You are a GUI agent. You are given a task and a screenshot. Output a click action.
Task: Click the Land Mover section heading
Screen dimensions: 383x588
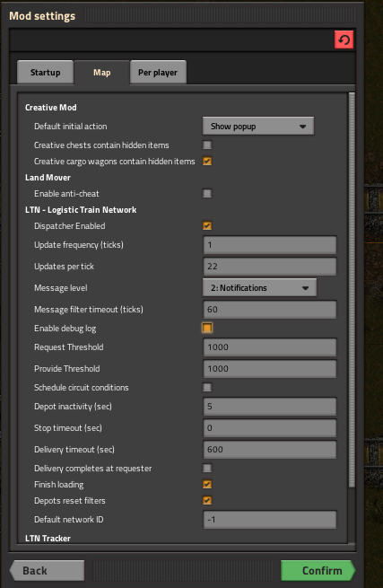(48, 178)
